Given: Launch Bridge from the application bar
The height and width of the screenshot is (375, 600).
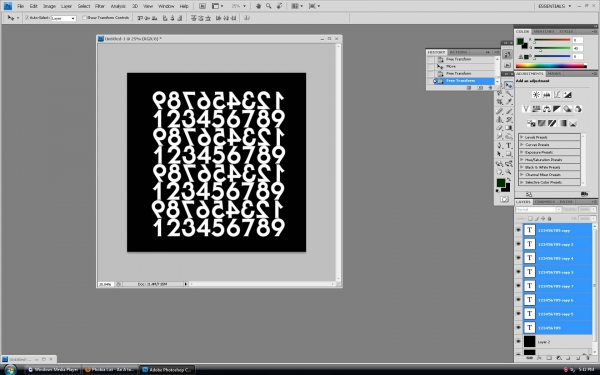Looking at the screenshot, I should [x=202, y=6].
